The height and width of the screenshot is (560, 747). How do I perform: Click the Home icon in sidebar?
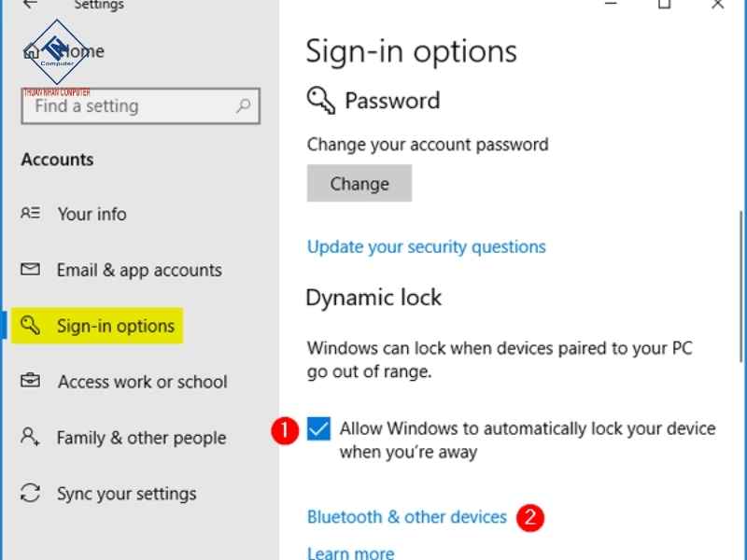[32, 51]
